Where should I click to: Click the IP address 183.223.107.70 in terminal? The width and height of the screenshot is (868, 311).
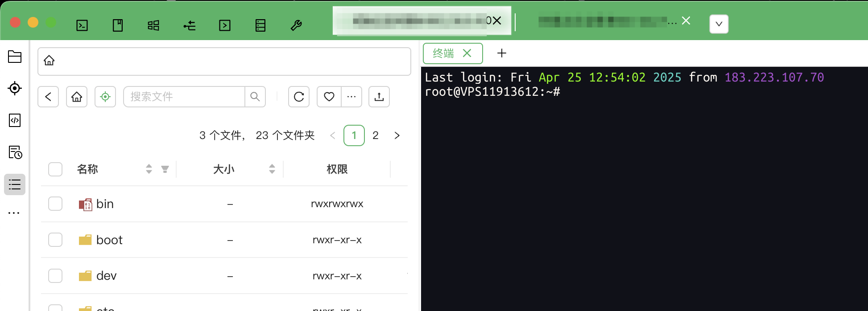tap(774, 78)
